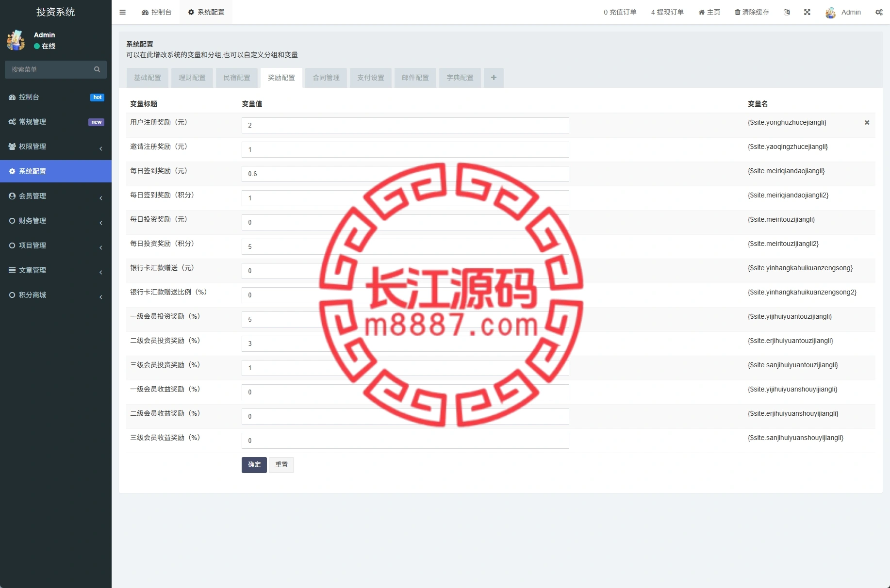Expand the 权限管理 submenu arrow
Viewport: 890px width, 588px height.
pos(101,148)
